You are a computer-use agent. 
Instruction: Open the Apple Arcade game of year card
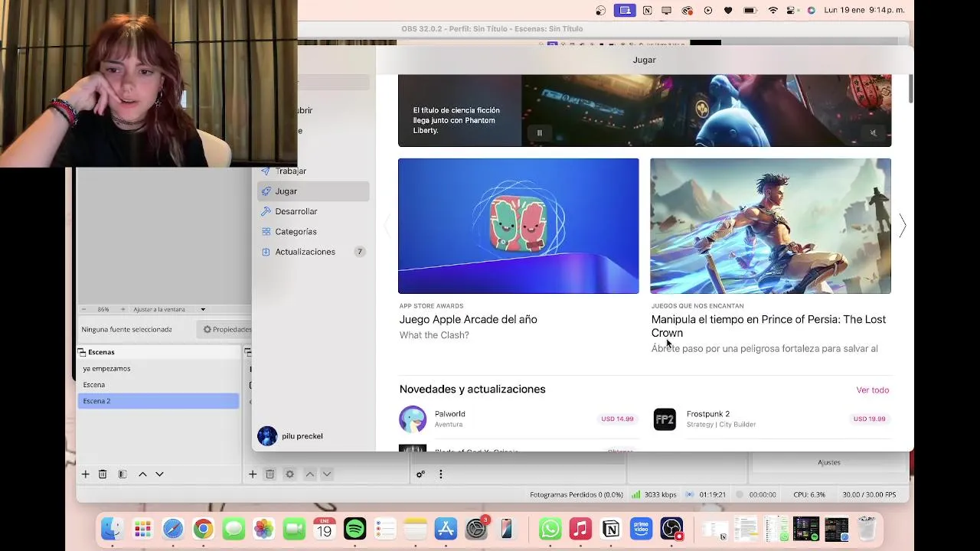point(518,226)
